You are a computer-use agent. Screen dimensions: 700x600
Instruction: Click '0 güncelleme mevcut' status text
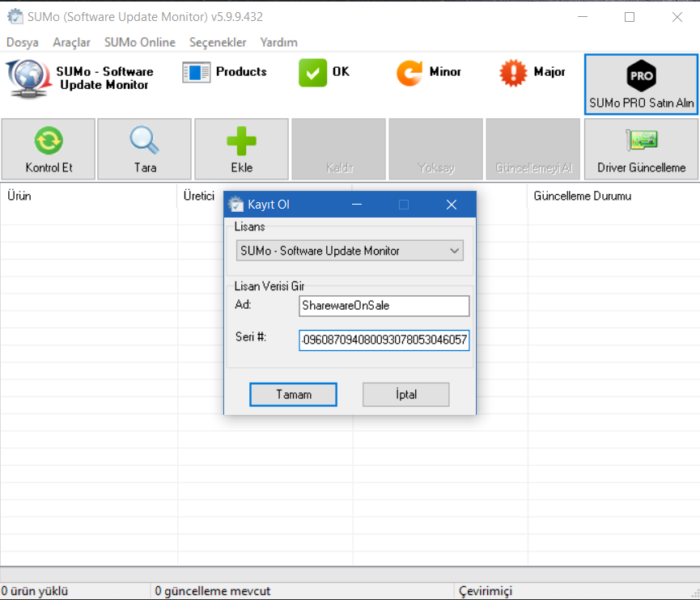pyautogui.click(x=213, y=591)
